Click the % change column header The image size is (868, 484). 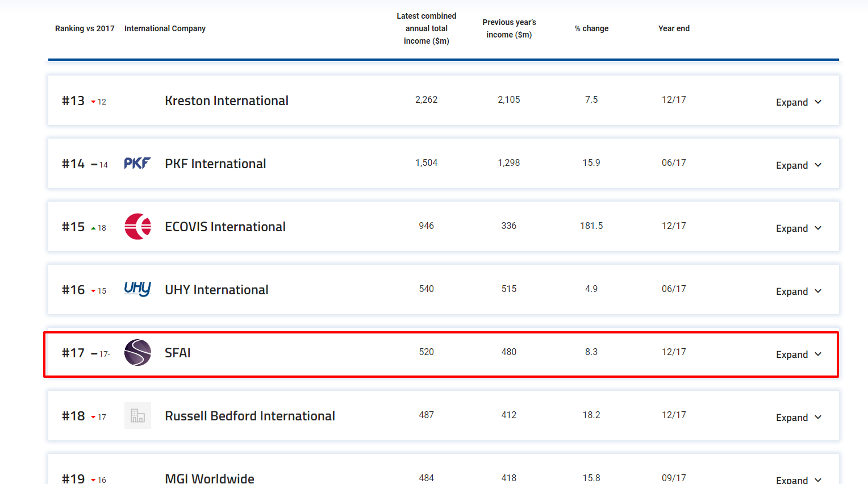coord(591,28)
